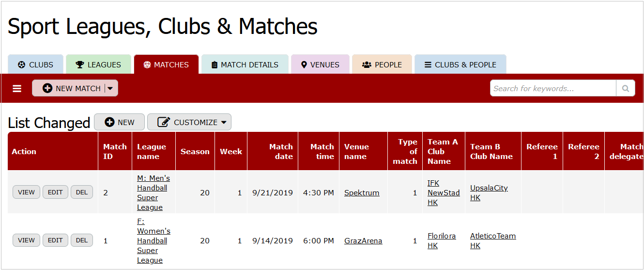Click the map pin icon on Venues tab

tap(304, 64)
